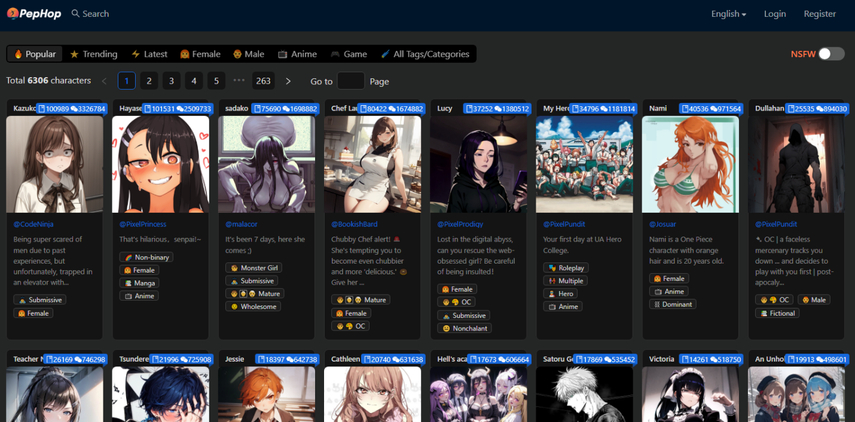Open the Anime category tab
Viewport: 855px width, 422px height.
(x=297, y=54)
